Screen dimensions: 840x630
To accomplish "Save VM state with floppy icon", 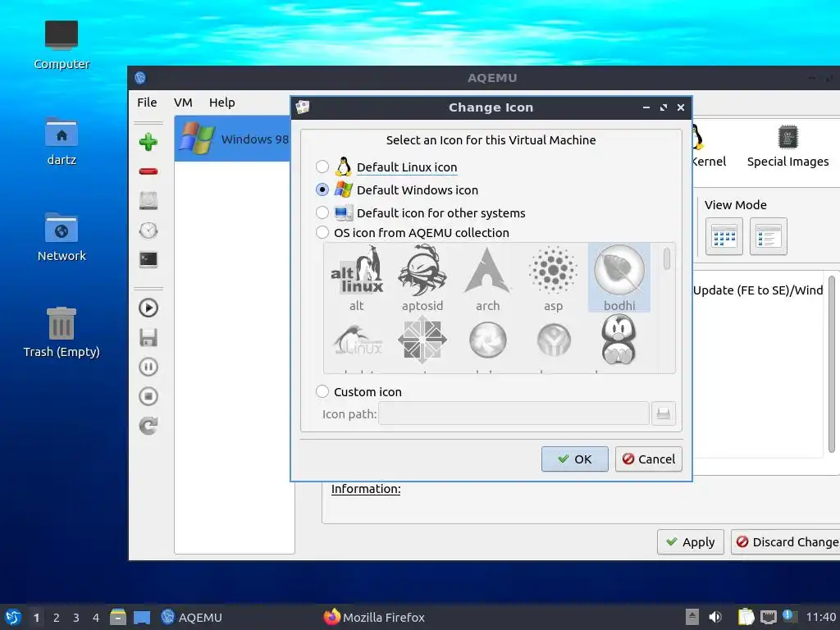I will pyautogui.click(x=148, y=338).
